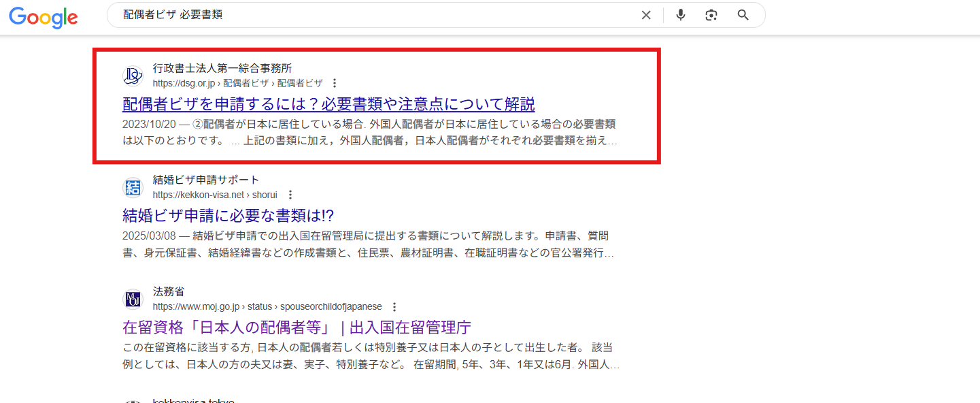Open more options for moj.go.jp result
The height and width of the screenshot is (403, 980).
(x=394, y=306)
